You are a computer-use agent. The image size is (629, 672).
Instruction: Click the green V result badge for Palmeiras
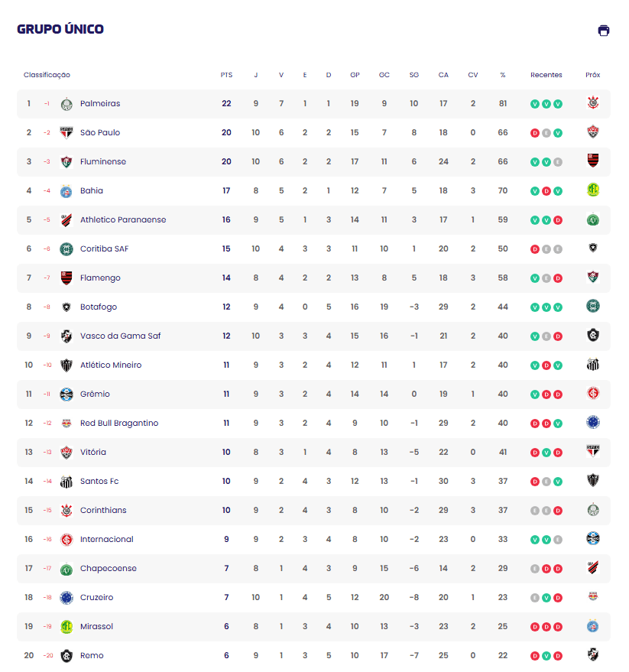[534, 103]
